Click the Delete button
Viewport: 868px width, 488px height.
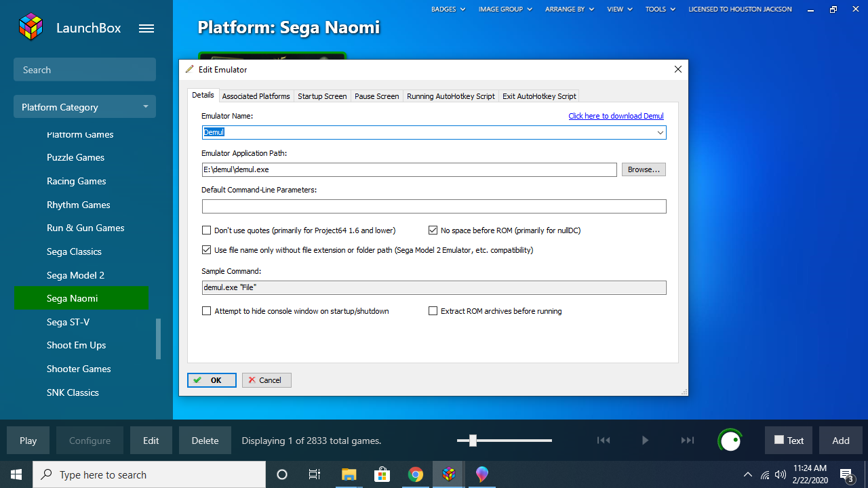205,441
